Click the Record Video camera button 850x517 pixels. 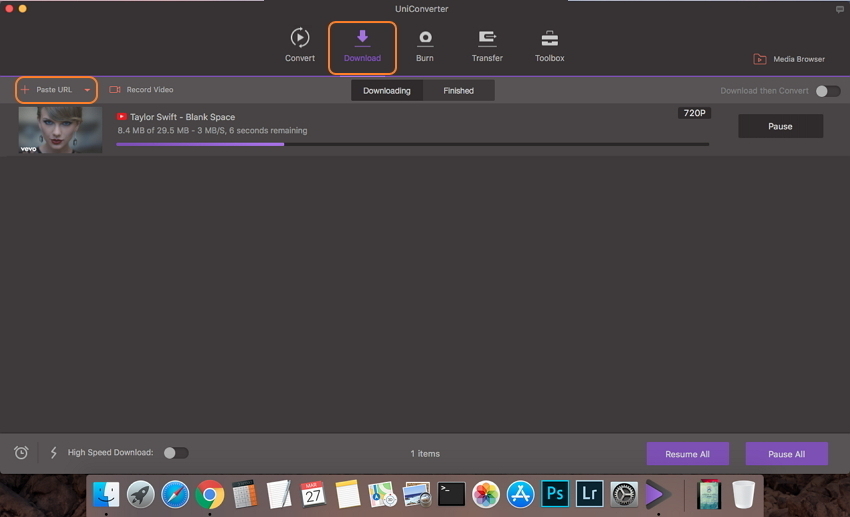click(141, 89)
